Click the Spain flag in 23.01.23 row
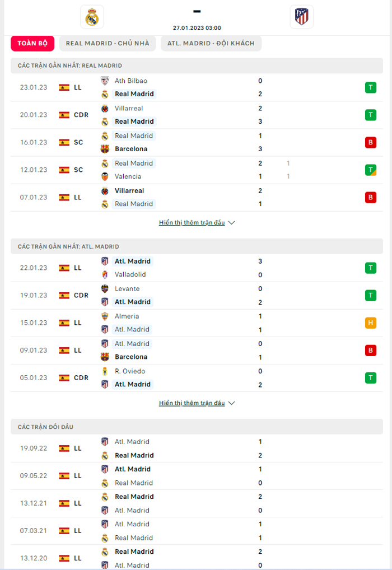The width and height of the screenshot is (392, 570). (x=64, y=87)
